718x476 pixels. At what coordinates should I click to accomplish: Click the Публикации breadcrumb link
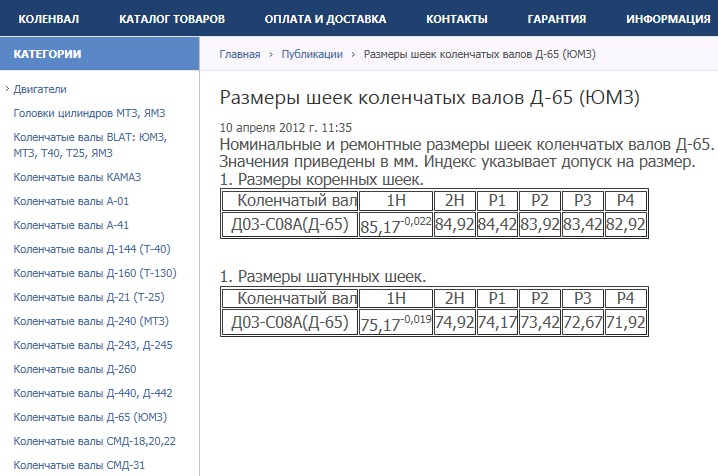312,54
